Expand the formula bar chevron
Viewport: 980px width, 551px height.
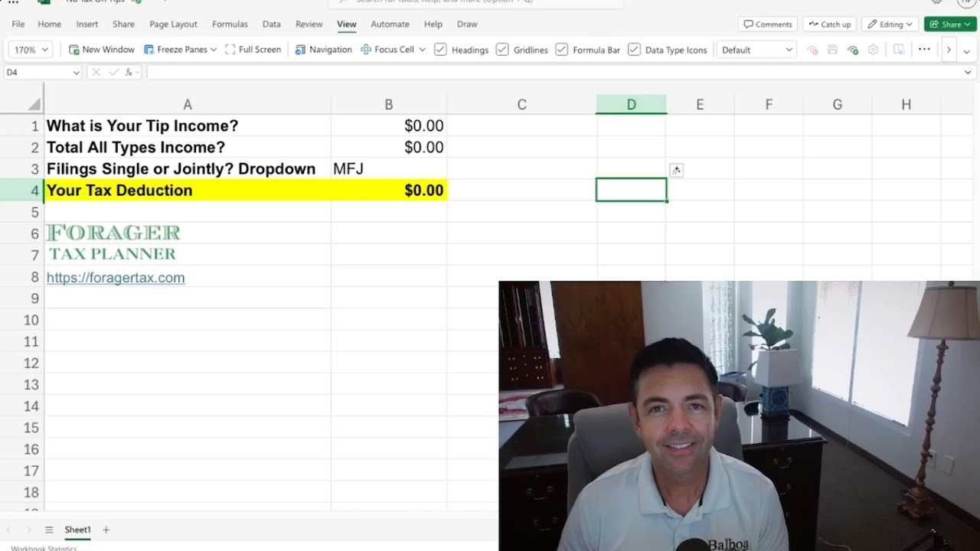(969, 72)
